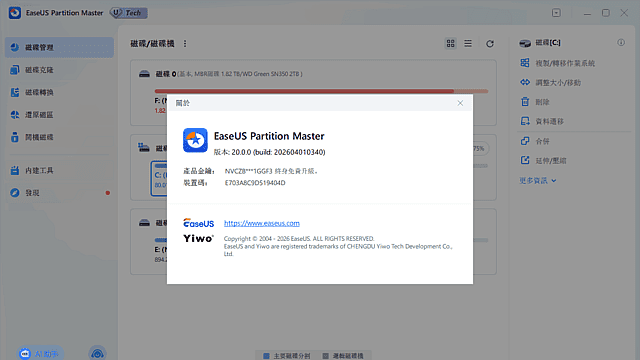Screen dimensions: 640x360
Task: Click the 磁碟 0 drive icon
Action: pyautogui.click(x=144, y=74)
